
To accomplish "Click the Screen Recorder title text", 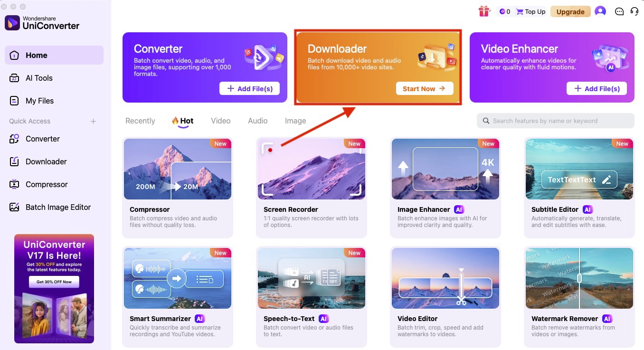I will 291,209.
